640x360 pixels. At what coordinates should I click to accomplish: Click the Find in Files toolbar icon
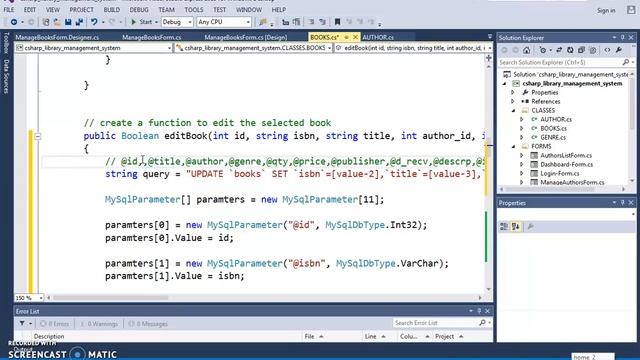[x=263, y=22]
